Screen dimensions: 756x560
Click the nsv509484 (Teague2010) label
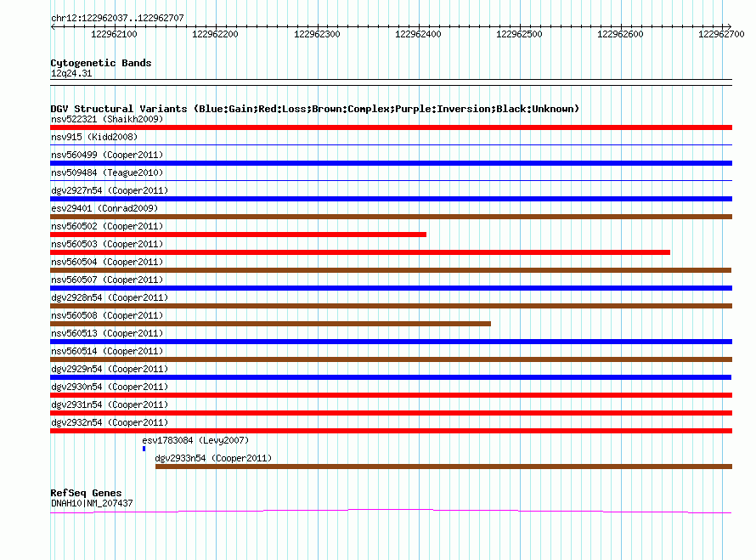[107, 173]
